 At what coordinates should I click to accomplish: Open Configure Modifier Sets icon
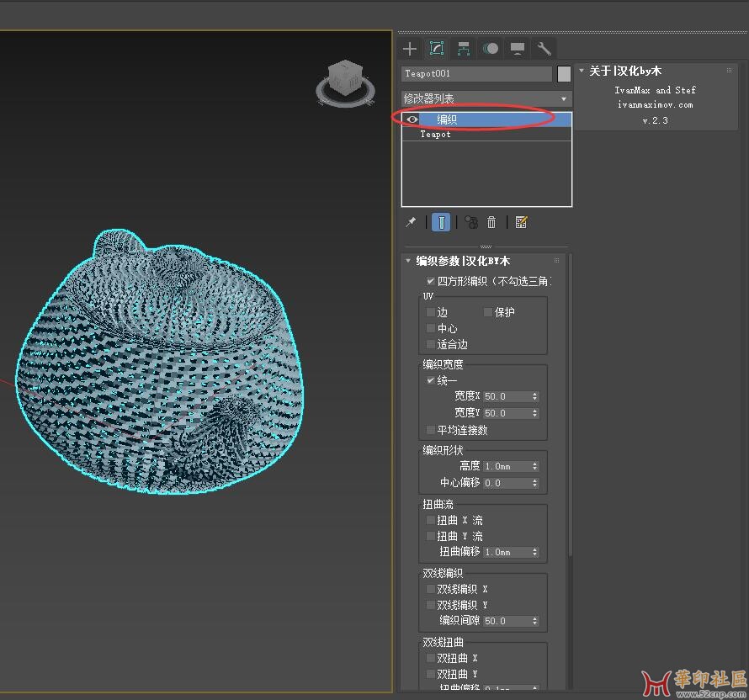point(521,222)
